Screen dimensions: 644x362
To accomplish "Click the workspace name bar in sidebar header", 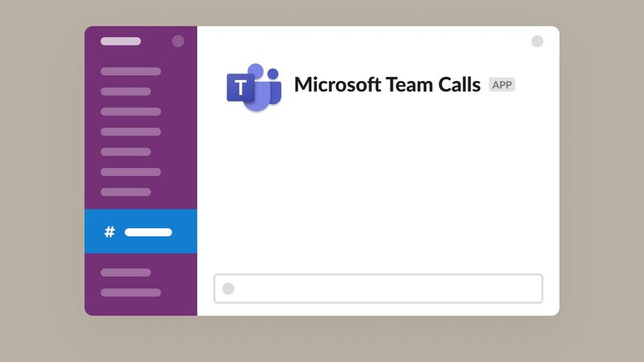I will [121, 41].
